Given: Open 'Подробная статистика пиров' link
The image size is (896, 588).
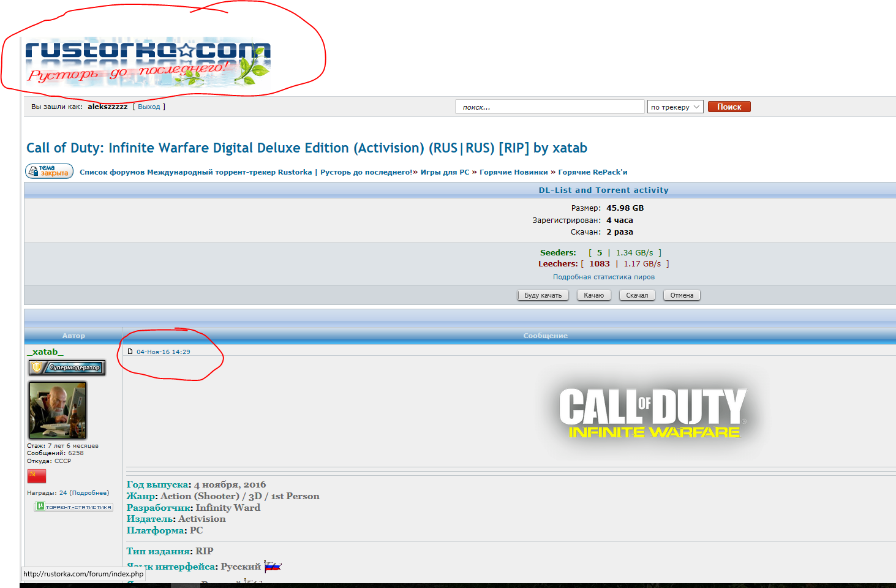Looking at the screenshot, I should 603,277.
